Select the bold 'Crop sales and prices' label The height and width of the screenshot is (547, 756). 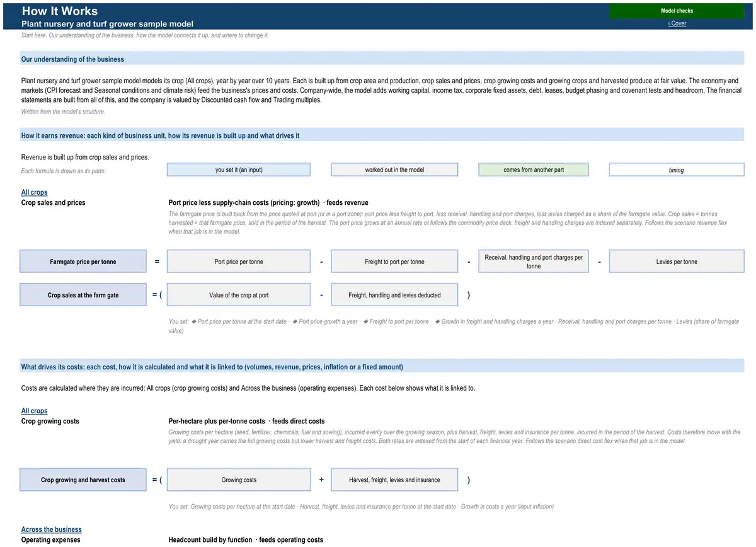(54, 202)
